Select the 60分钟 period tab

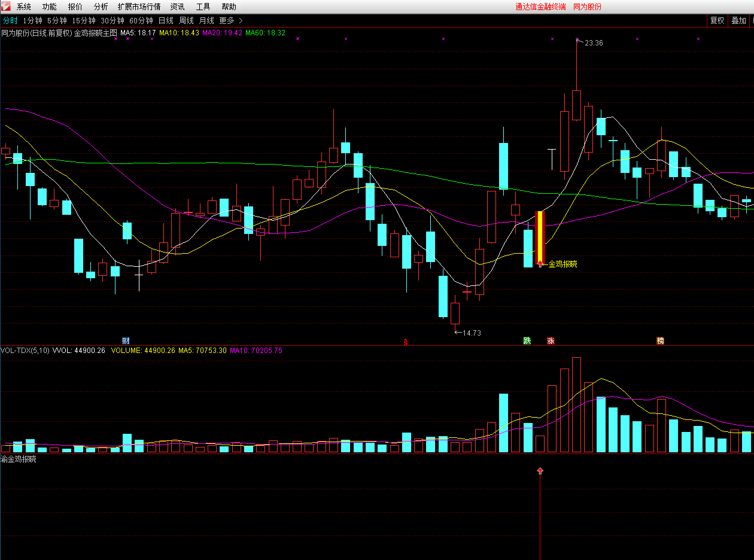(x=141, y=20)
